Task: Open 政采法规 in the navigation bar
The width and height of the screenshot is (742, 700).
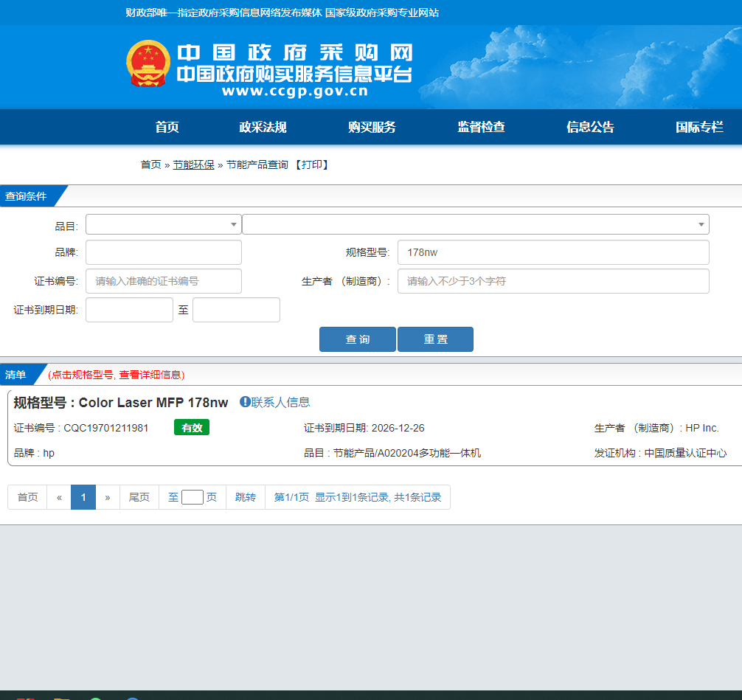Action: point(263,127)
